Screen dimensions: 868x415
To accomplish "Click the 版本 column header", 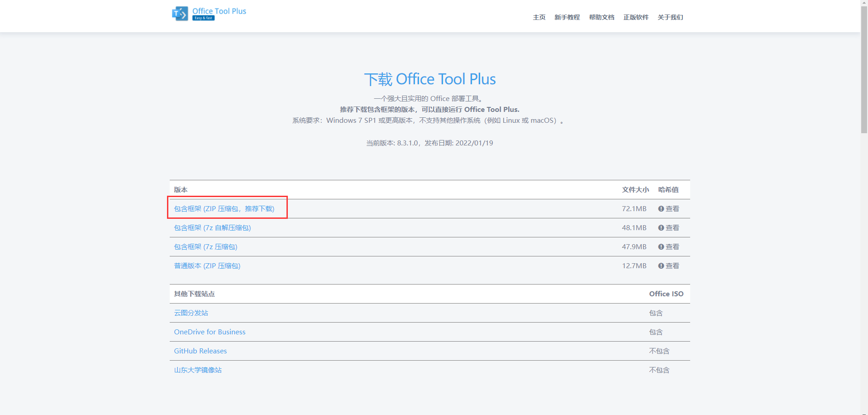I will coord(181,190).
